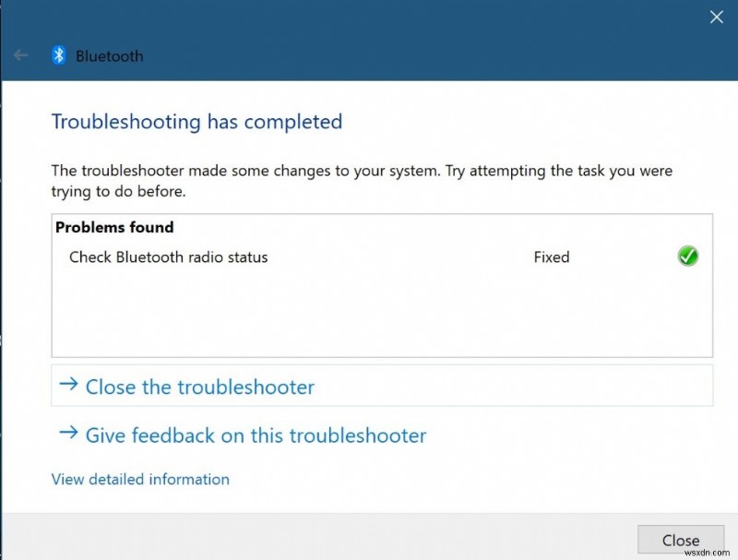
Task: Click the Problems found section header
Action: pyautogui.click(x=114, y=227)
